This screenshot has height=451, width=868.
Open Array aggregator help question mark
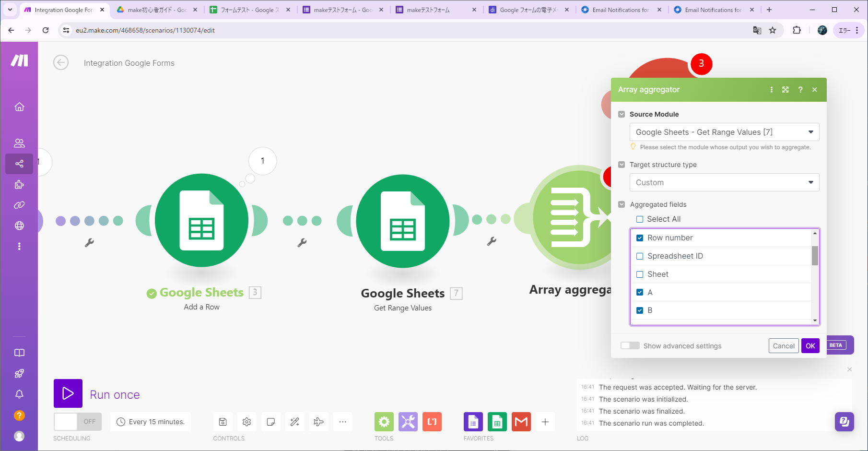coord(800,90)
